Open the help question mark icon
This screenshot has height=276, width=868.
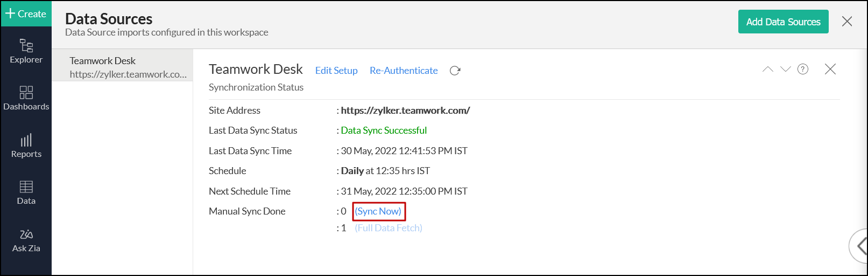tap(802, 69)
